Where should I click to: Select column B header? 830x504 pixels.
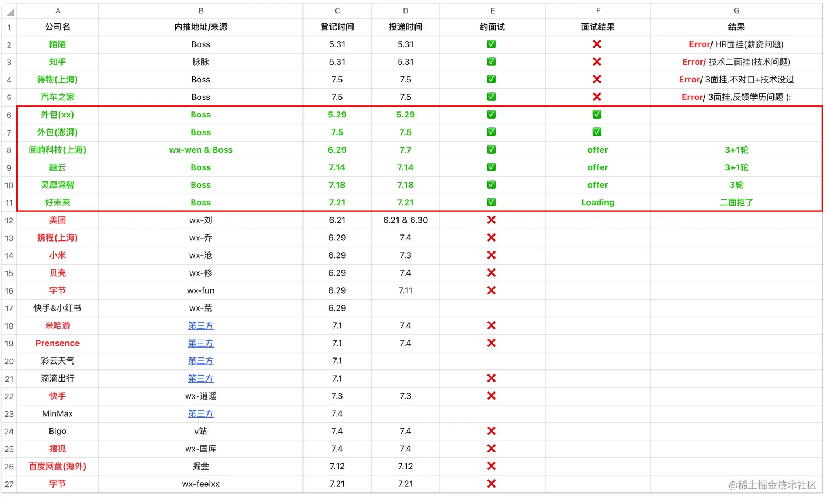pyautogui.click(x=201, y=11)
